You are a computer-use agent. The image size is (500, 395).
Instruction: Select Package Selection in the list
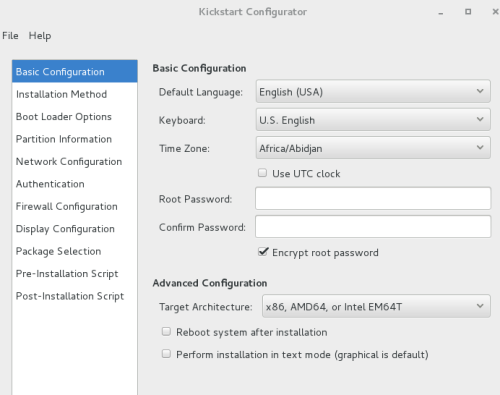tap(75, 251)
